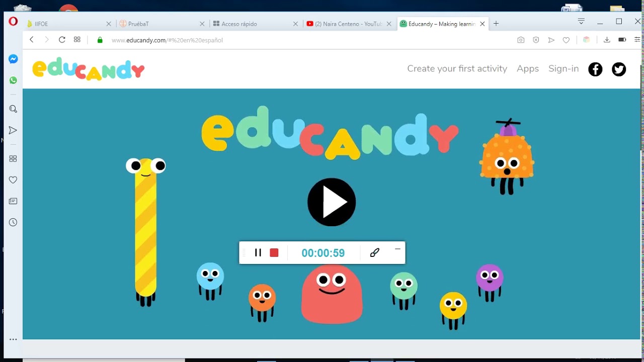Open the easy setup sliders icon
The height and width of the screenshot is (362, 644).
pos(638,40)
